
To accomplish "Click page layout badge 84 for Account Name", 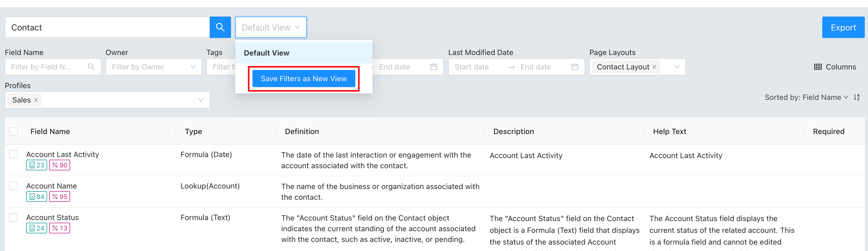I will pyautogui.click(x=36, y=197).
